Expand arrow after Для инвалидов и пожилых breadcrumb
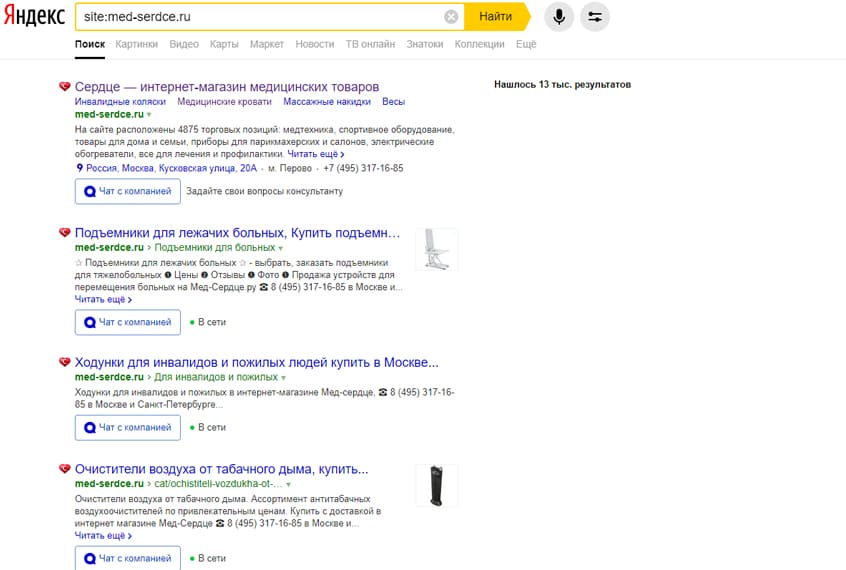 coord(283,378)
